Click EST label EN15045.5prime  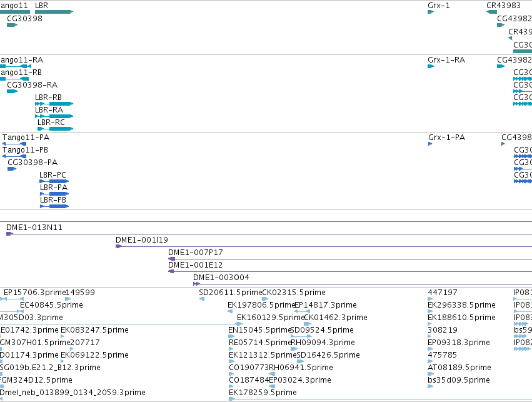click(260, 330)
